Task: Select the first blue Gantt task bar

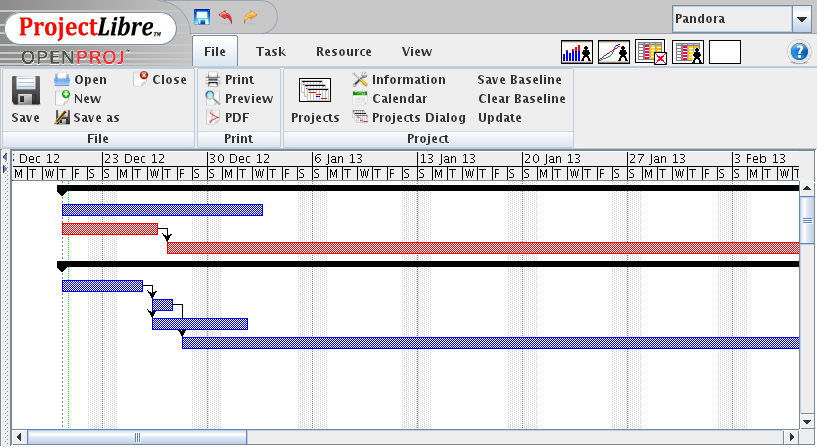Action: click(x=162, y=210)
